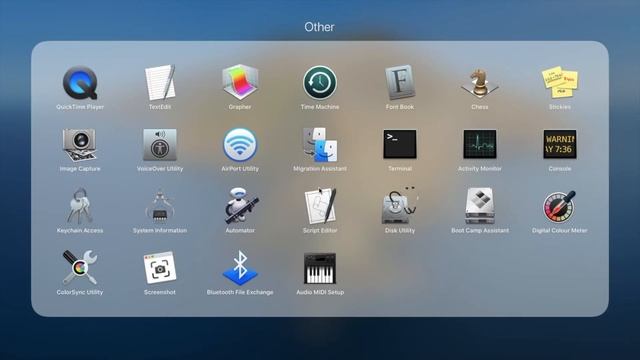The height and width of the screenshot is (360, 640).
Task: Launch Script Editor icon
Action: 320,206
